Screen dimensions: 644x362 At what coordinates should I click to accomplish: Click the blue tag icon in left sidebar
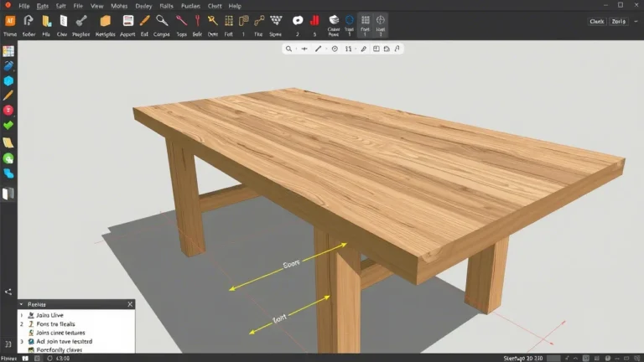[x=8, y=65]
